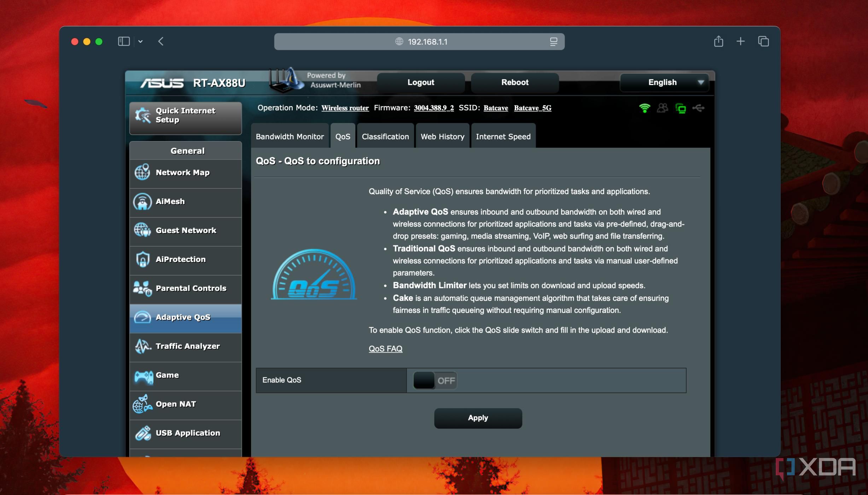This screenshot has height=495, width=868.
Task: Click the large QoS speedometer graphic
Action: tap(314, 275)
